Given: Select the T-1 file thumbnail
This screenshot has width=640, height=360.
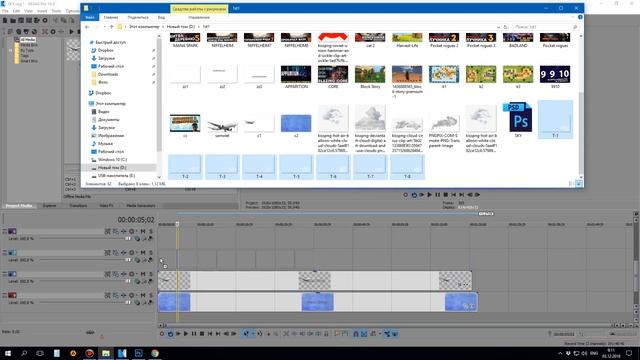Looking at the screenshot, I should point(555,120).
